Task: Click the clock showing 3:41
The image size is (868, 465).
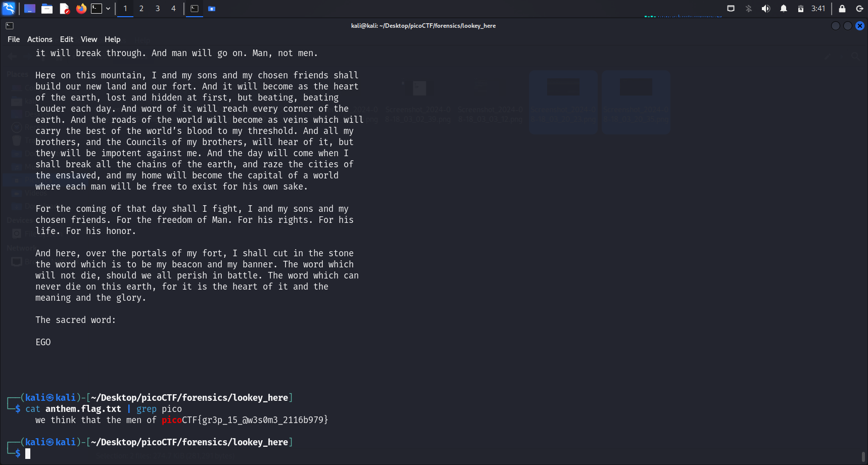Action: pyautogui.click(x=818, y=9)
